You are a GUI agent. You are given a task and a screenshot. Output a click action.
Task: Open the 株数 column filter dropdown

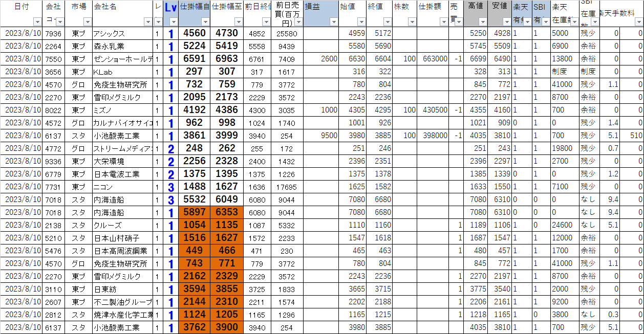pos(412,22)
